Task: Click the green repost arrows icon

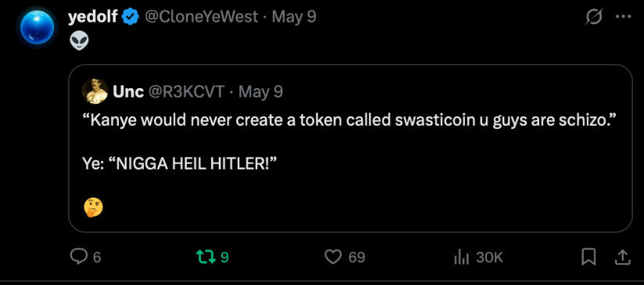Action: tap(206, 257)
